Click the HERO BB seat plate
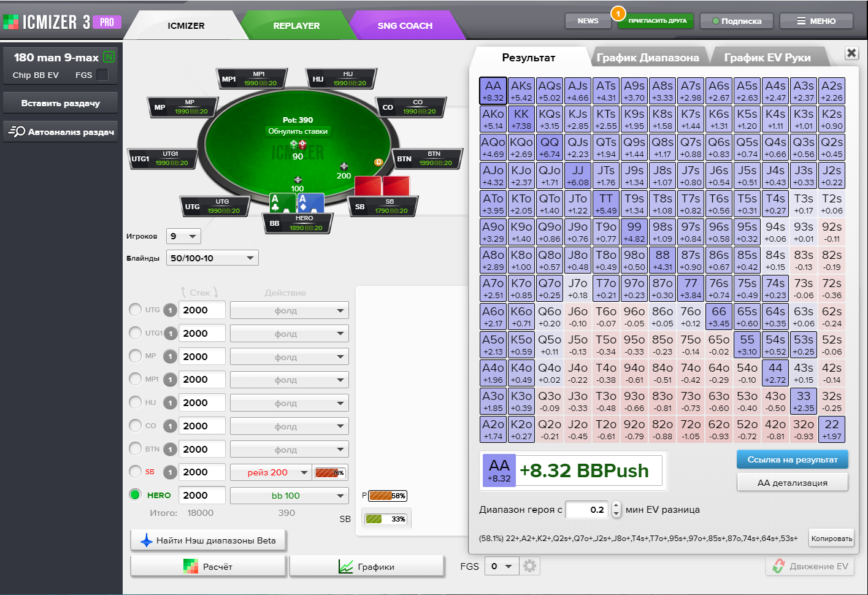Screen dimensions: 868x595 [x=298, y=223]
